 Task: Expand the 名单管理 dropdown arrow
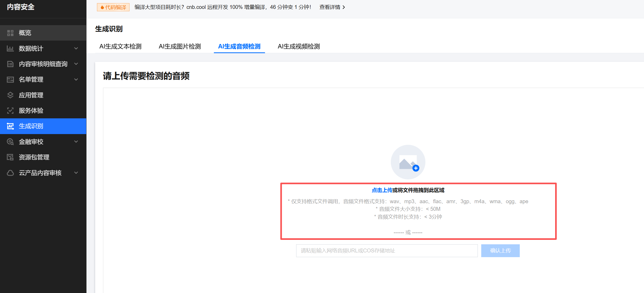click(76, 80)
